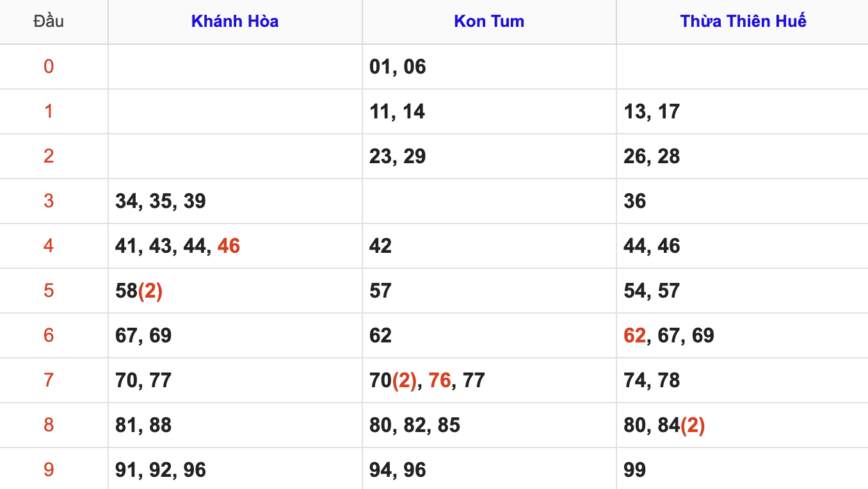The height and width of the screenshot is (489, 868).
Task: Click the red 46 in Khánh Hòa column
Action: tap(229, 246)
